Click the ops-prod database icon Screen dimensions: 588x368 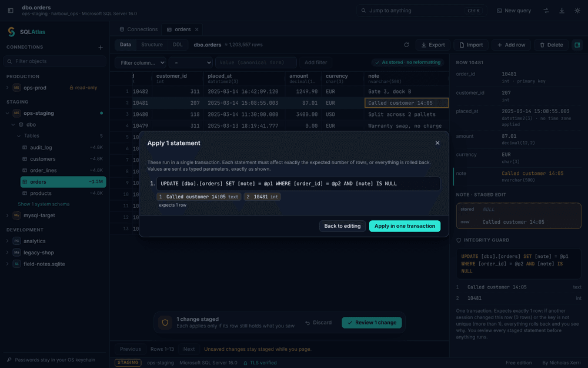tap(16, 88)
